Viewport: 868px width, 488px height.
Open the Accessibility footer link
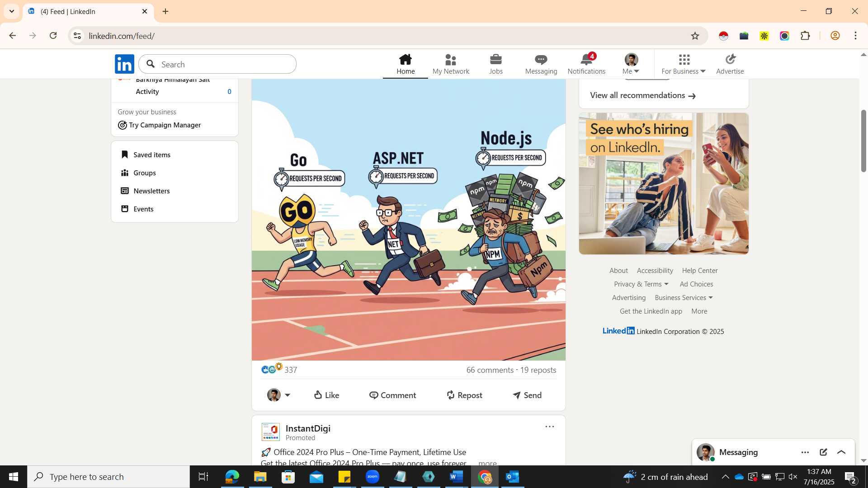coord(655,271)
